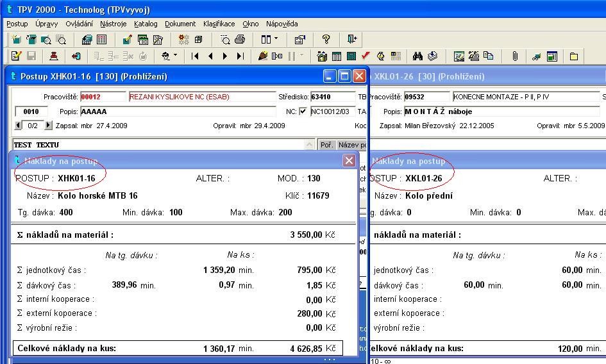606x364 pixels.
Task: Click the binoculars find icon
Action: point(417,56)
